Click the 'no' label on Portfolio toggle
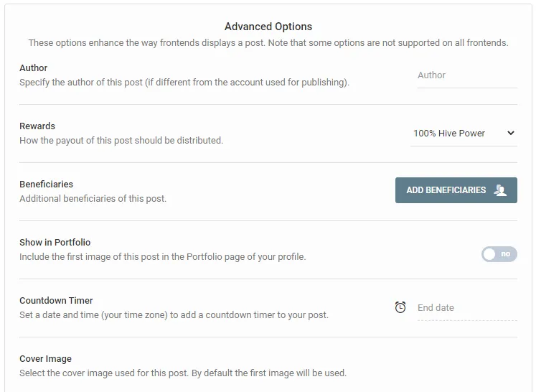This screenshot has width=536, height=392. tap(506, 254)
